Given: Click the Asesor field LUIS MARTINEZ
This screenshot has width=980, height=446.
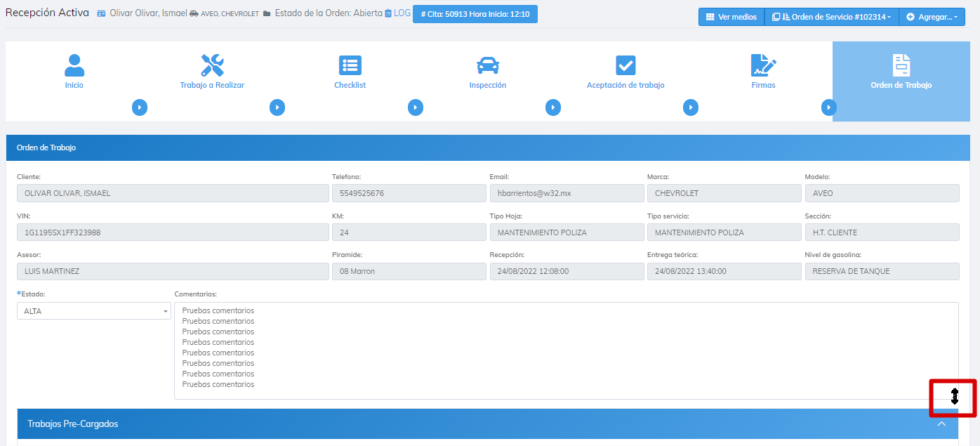Looking at the screenshot, I should pyautogui.click(x=173, y=271).
